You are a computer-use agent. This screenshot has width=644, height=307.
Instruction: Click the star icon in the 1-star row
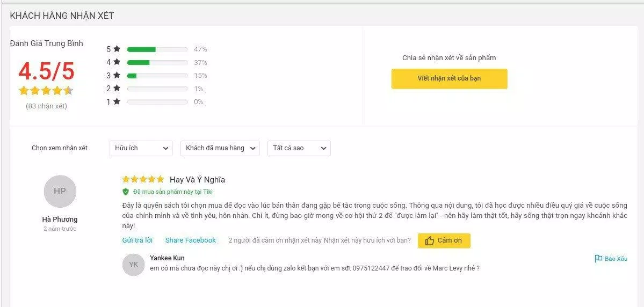click(x=117, y=101)
